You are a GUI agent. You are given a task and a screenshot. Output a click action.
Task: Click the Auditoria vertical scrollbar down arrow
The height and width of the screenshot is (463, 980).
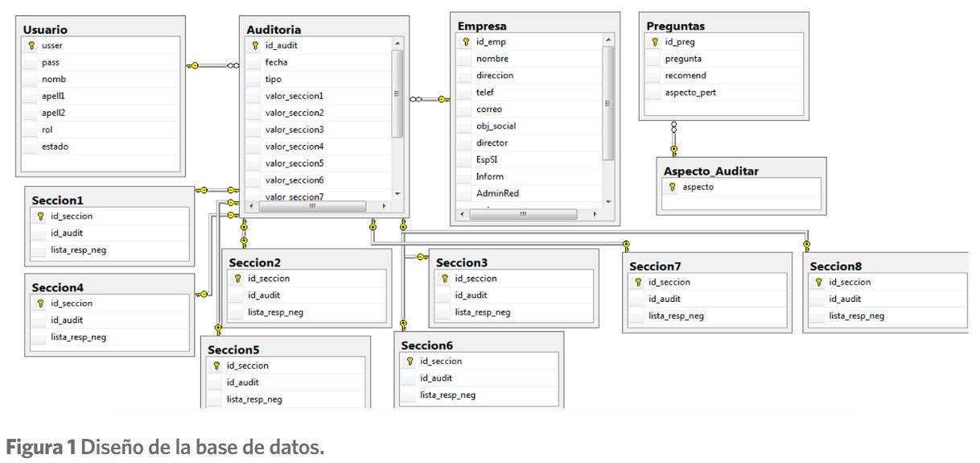(397, 194)
